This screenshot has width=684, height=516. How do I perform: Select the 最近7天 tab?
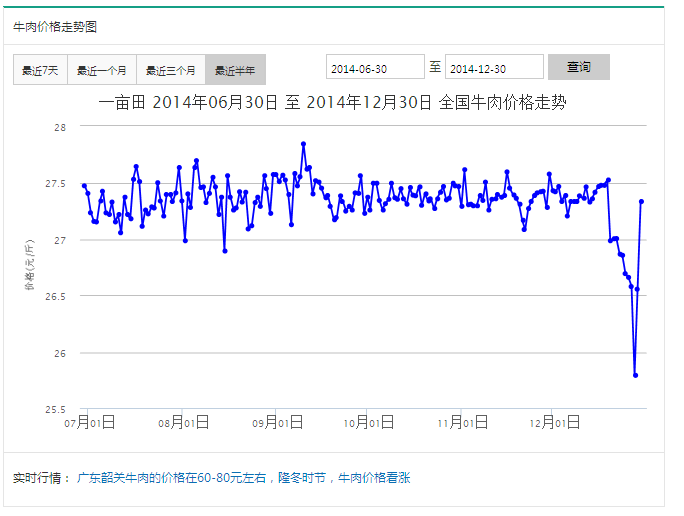pos(40,70)
